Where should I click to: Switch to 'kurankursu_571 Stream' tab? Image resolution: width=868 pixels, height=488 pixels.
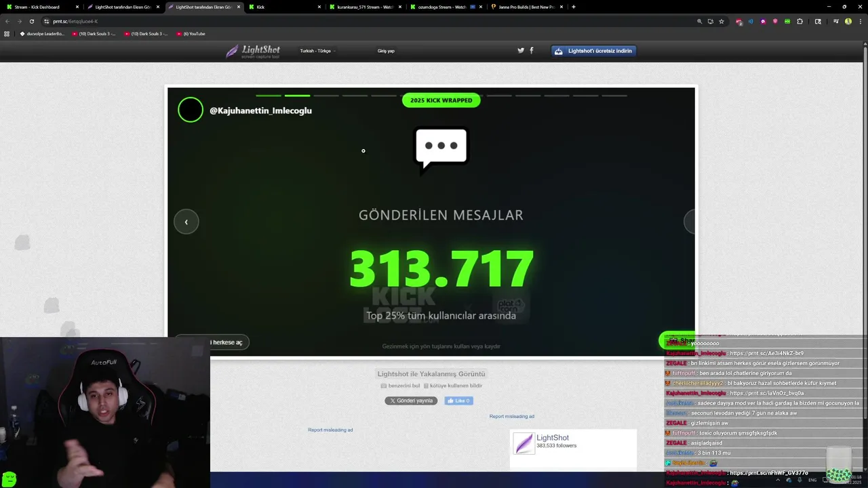(x=365, y=7)
